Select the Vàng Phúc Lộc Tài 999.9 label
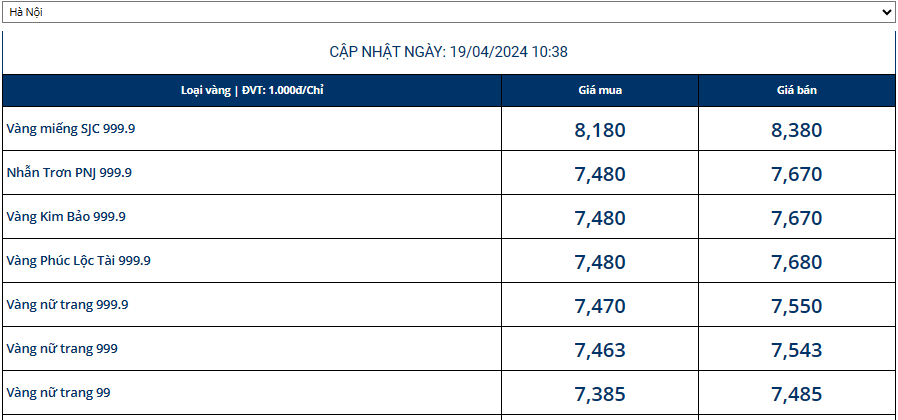Image resolution: width=898 pixels, height=420 pixels. pyautogui.click(x=78, y=261)
